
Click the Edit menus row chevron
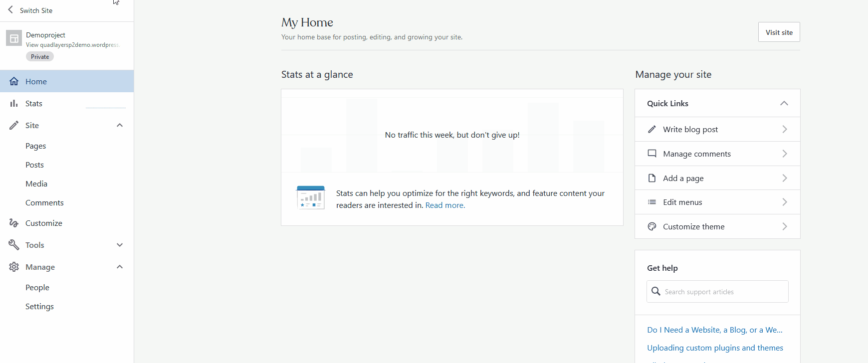785,202
